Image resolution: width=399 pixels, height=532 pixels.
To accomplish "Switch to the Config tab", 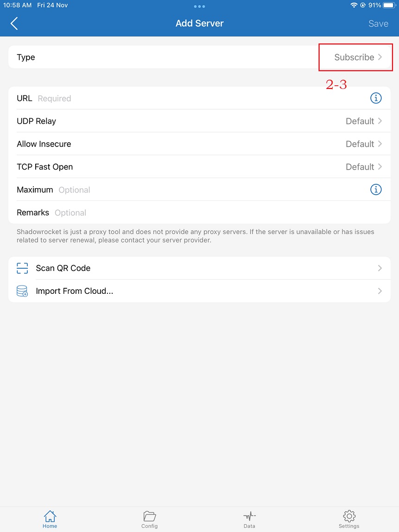I will [149, 519].
